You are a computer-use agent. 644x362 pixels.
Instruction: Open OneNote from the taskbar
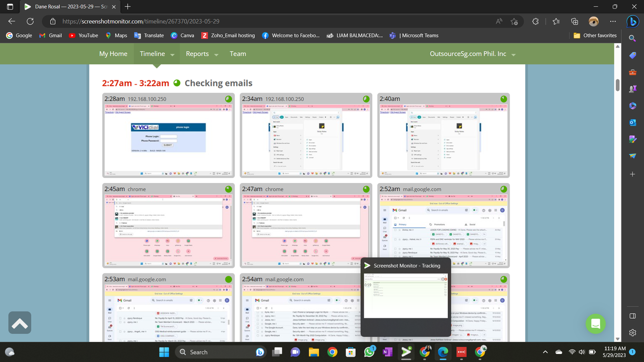pos(387,352)
